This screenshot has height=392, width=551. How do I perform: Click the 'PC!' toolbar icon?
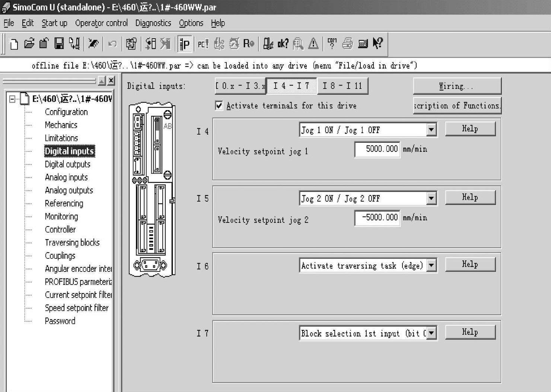click(203, 44)
